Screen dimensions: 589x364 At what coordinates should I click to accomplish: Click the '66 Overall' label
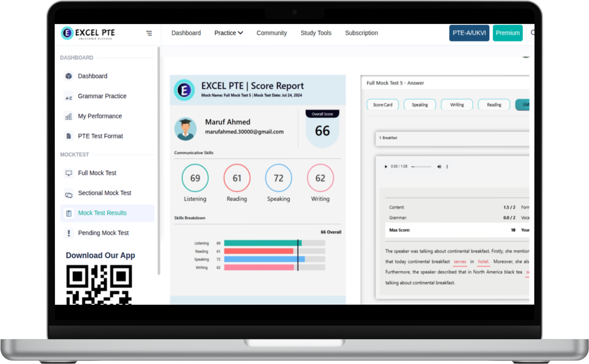tap(331, 232)
